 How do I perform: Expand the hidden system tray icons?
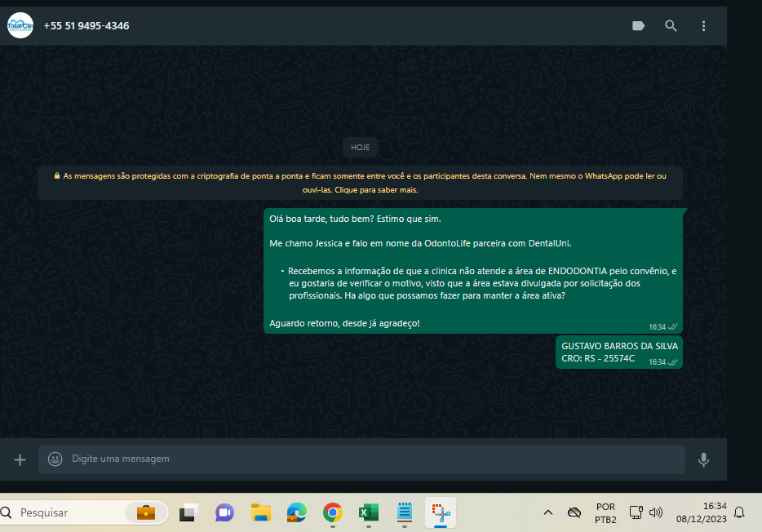[x=547, y=512]
